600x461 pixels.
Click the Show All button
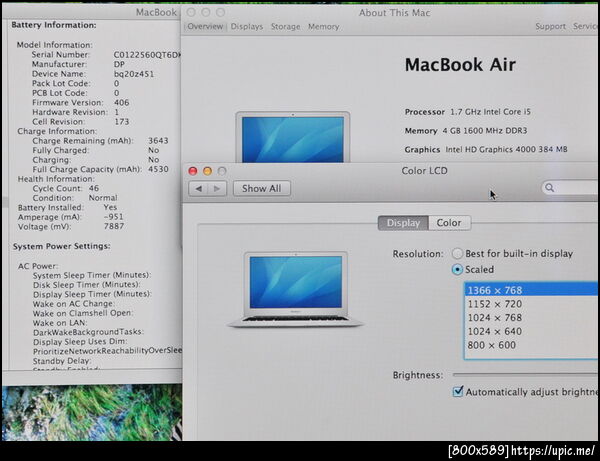(x=262, y=189)
